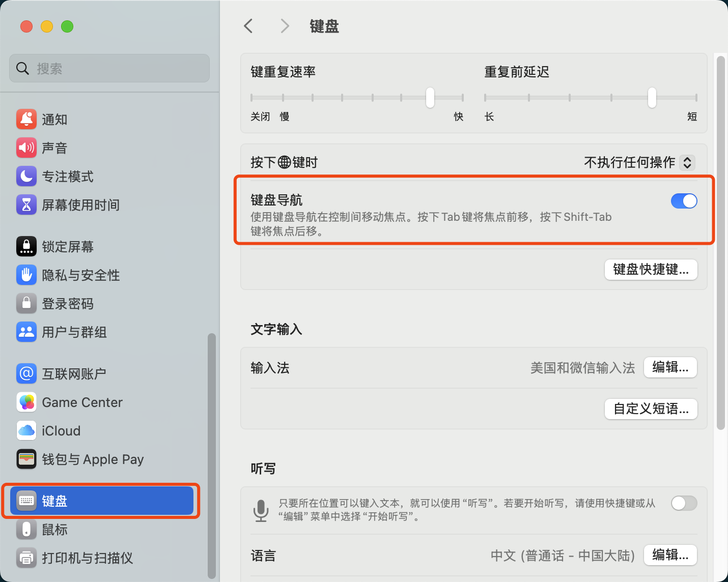Go back with the left chevron
Viewport: 728px width, 582px height.
click(248, 26)
